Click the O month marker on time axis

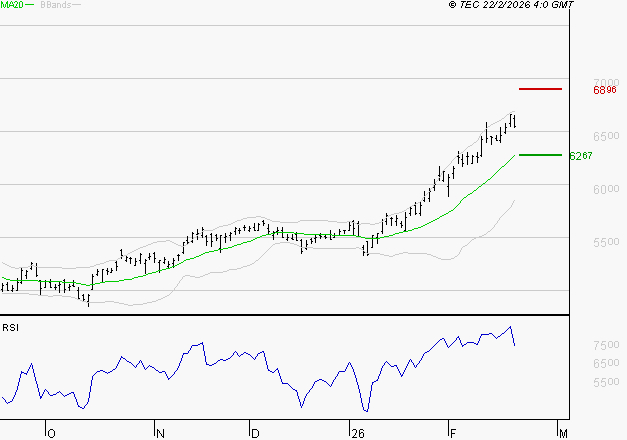pyautogui.click(x=51, y=434)
